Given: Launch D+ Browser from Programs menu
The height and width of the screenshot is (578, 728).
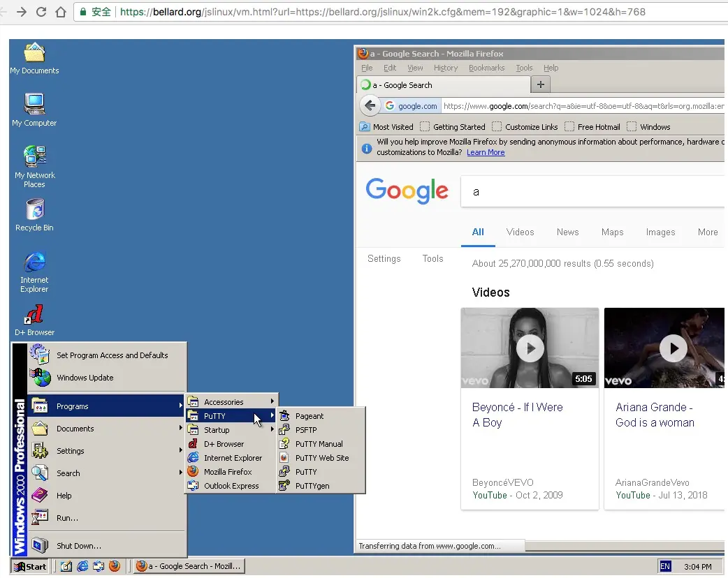Looking at the screenshot, I should 231,444.
